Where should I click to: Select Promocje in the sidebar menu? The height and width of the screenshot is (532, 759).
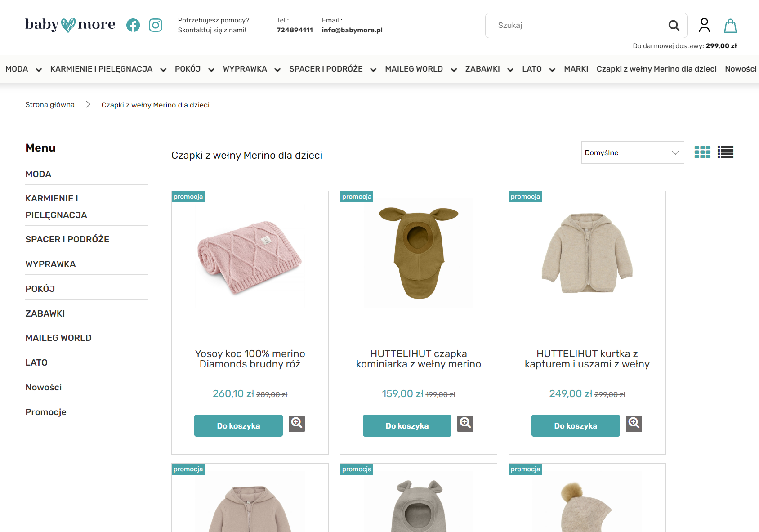[x=46, y=412]
